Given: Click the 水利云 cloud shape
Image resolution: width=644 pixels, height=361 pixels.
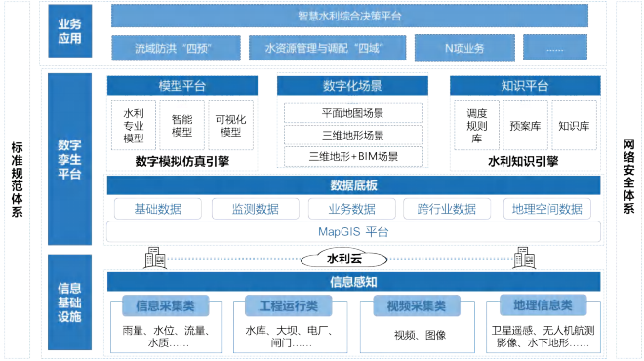Looking at the screenshot, I should tap(344, 259).
